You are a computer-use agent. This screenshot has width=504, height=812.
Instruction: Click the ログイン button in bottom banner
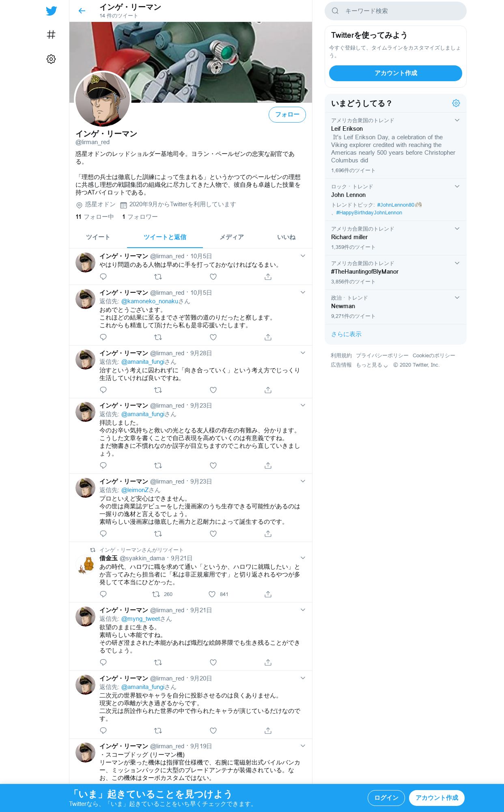click(x=386, y=798)
